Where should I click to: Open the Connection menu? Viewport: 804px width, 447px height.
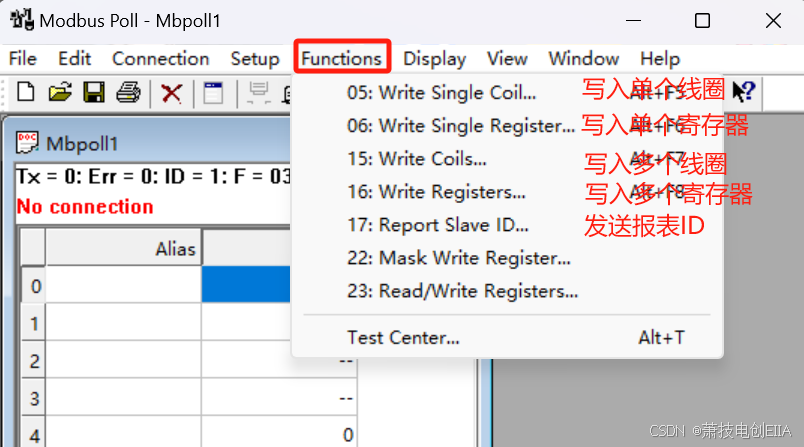[x=160, y=58]
